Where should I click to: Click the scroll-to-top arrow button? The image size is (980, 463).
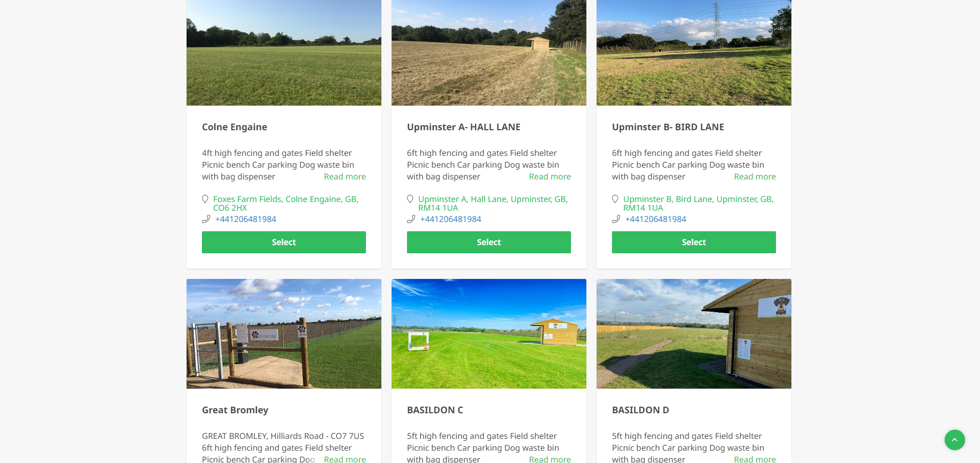(x=954, y=440)
